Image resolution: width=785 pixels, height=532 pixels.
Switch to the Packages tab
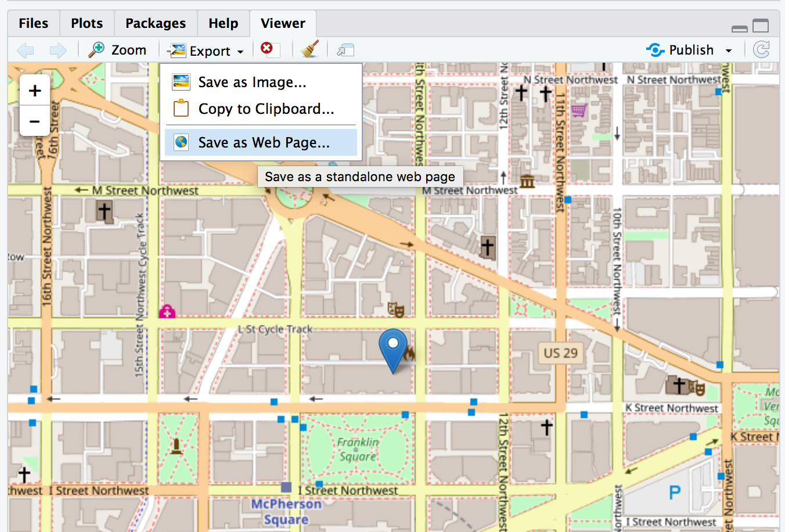coord(156,23)
